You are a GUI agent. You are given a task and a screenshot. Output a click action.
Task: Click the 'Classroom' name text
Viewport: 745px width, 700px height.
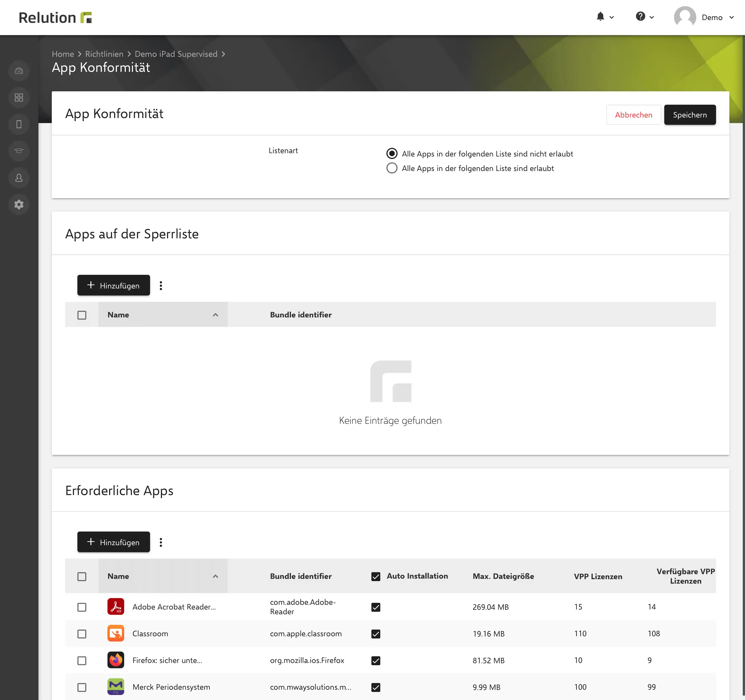point(150,634)
